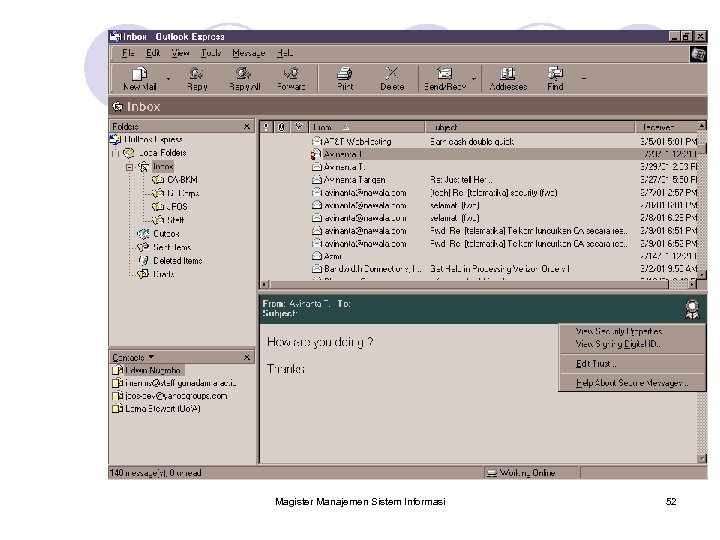Select the AT&T WebHosting message

click(479, 141)
